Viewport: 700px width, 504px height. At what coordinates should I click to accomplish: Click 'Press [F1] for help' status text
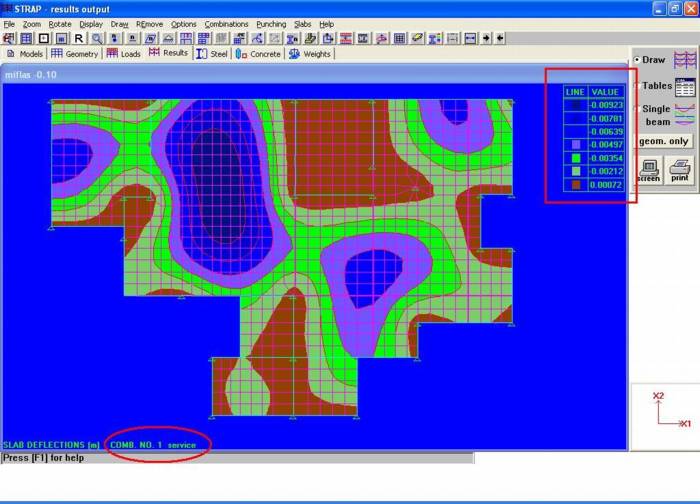pos(43,458)
